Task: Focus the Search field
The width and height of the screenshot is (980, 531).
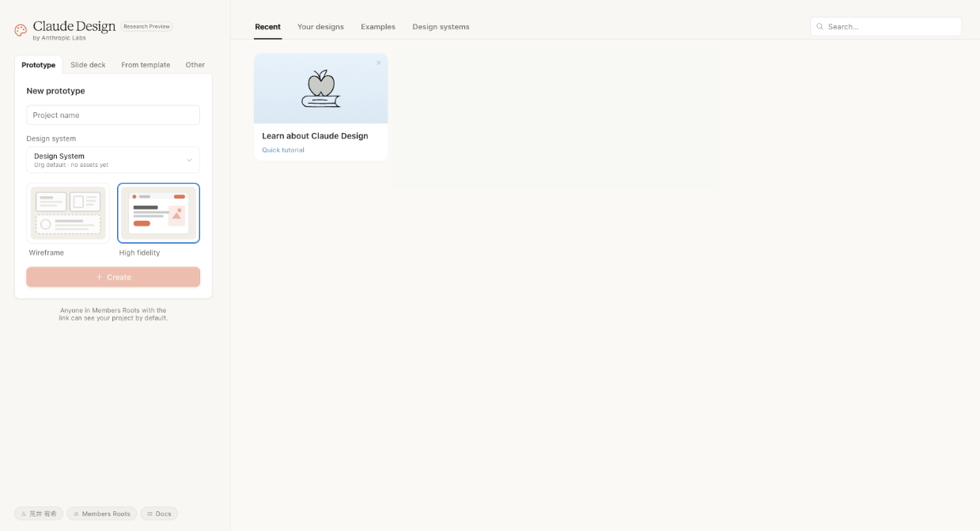Action: 886,27
